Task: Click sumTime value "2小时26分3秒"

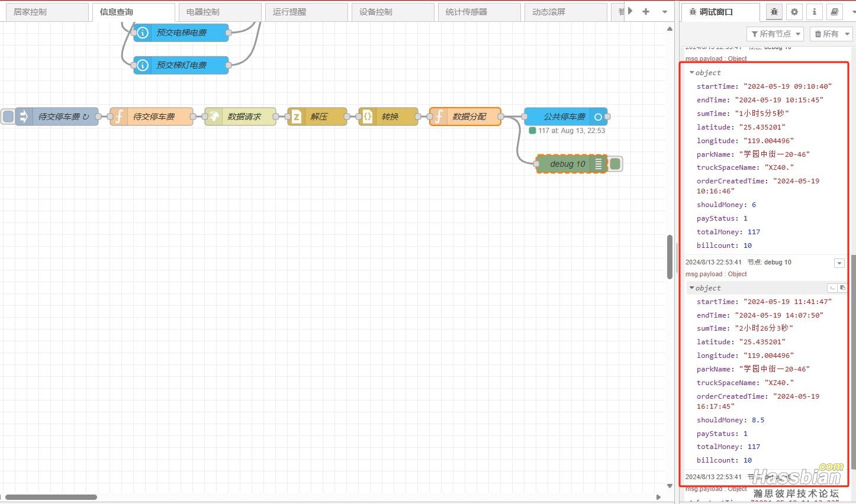Action: [764, 328]
